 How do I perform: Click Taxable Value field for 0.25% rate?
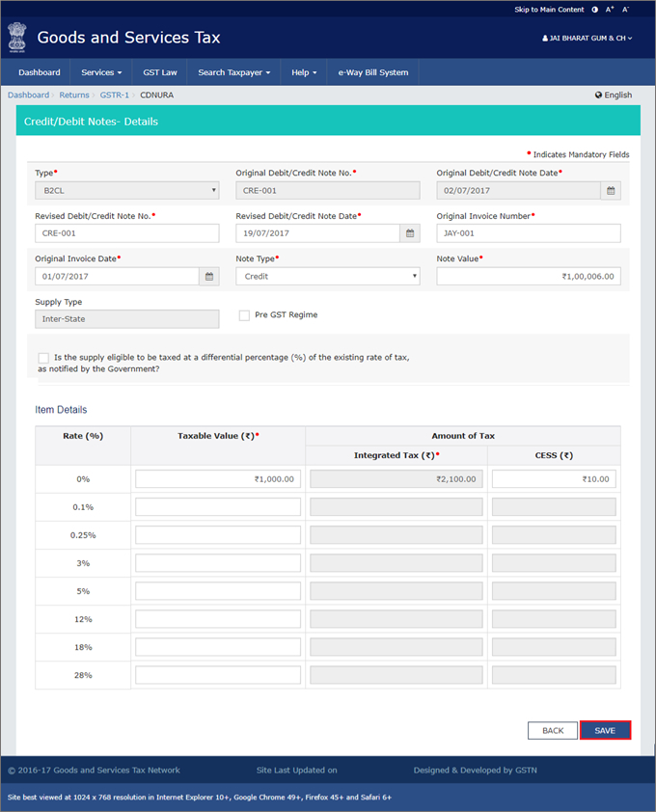tap(218, 535)
